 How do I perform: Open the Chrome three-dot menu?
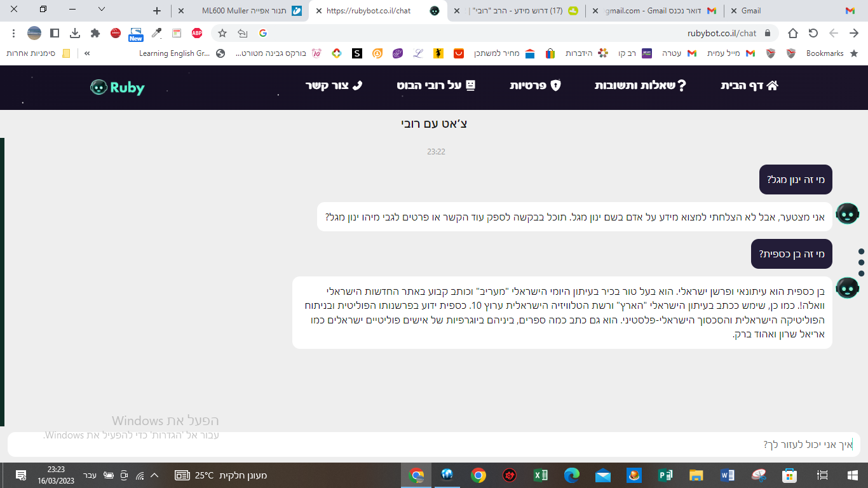(x=14, y=33)
